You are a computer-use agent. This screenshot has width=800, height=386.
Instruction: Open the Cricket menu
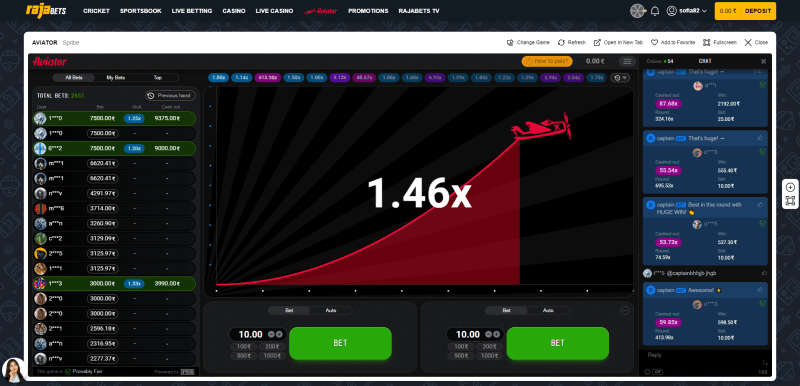tap(96, 11)
